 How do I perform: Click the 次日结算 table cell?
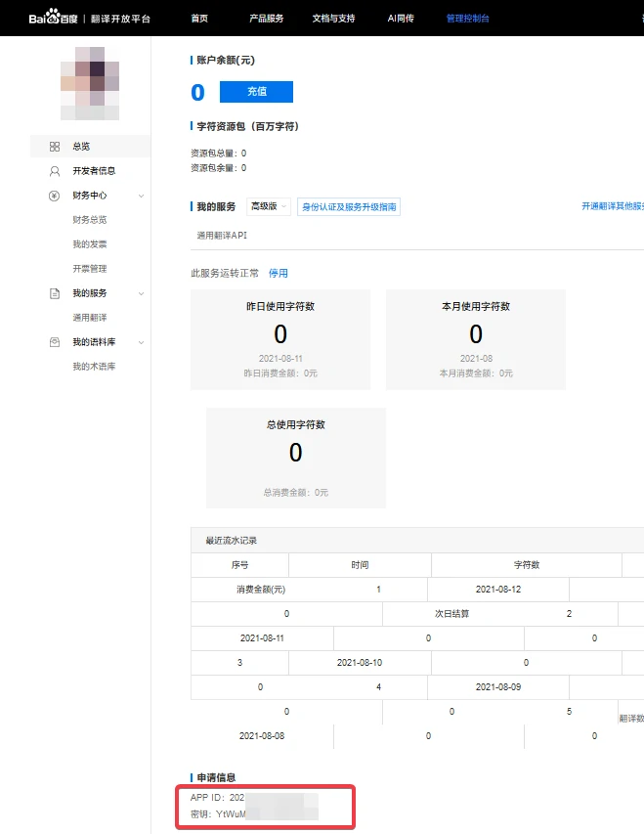point(452,614)
